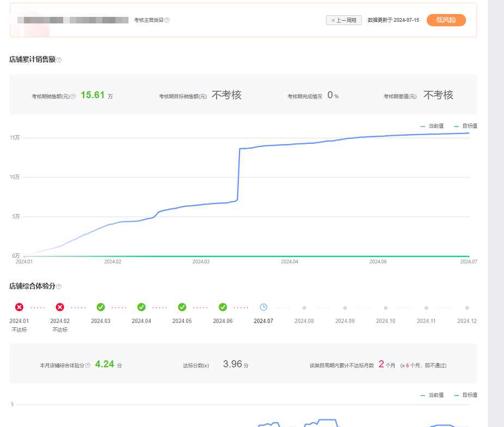Toggle 当前值 series in experience score legend
Image resolution: width=504 pixels, height=427 pixels.
click(432, 395)
